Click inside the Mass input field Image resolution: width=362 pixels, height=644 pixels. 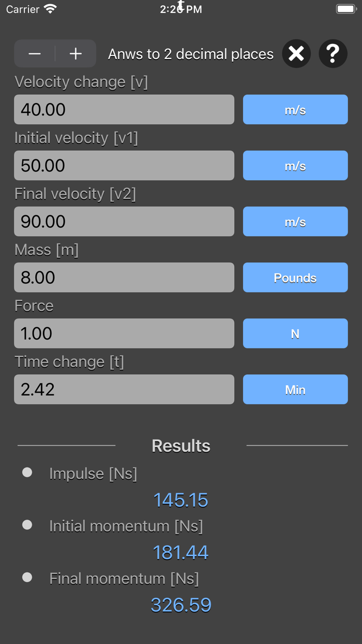(x=124, y=277)
